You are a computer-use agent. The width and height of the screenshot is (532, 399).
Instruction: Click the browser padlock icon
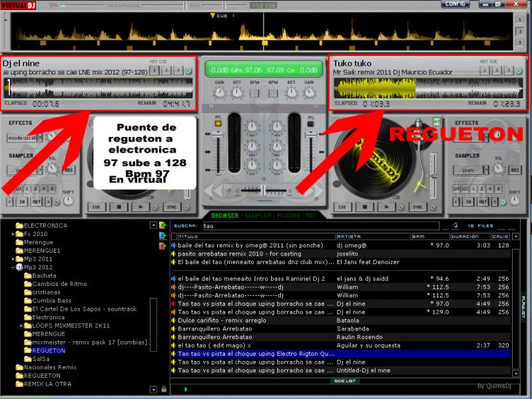[x=164, y=389]
